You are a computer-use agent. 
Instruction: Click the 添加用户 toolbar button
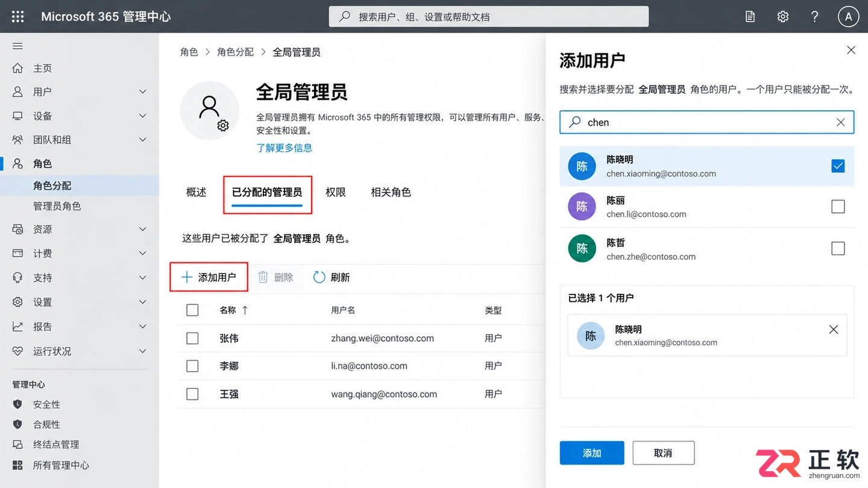tap(209, 277)
